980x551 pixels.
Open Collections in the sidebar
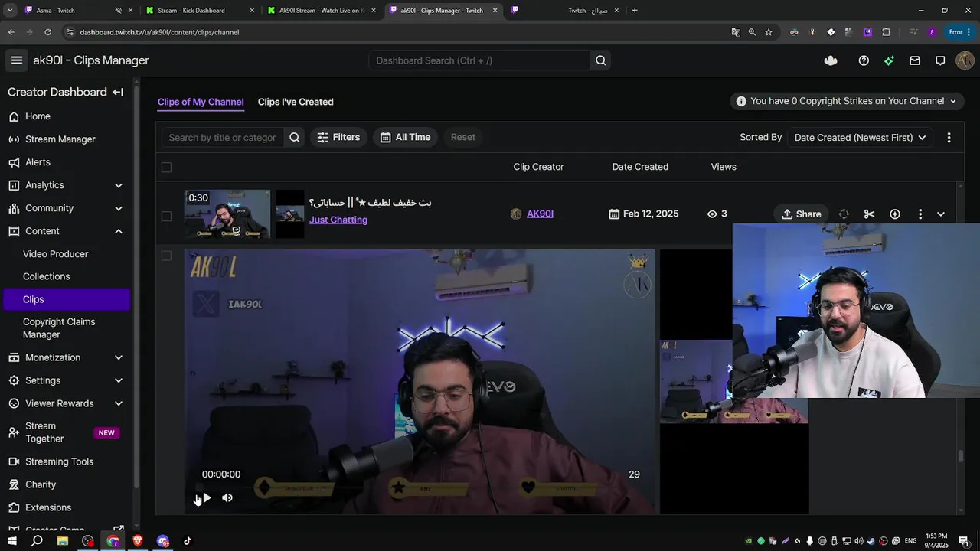tap(46, 276)
